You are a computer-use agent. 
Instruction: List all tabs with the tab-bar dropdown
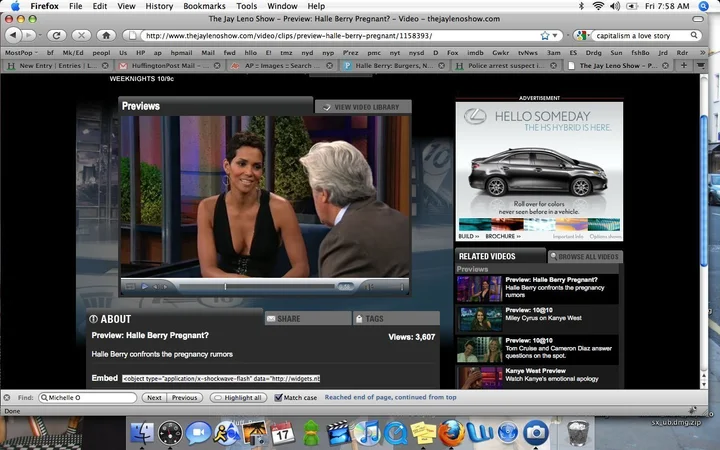(x=700, y=66)
